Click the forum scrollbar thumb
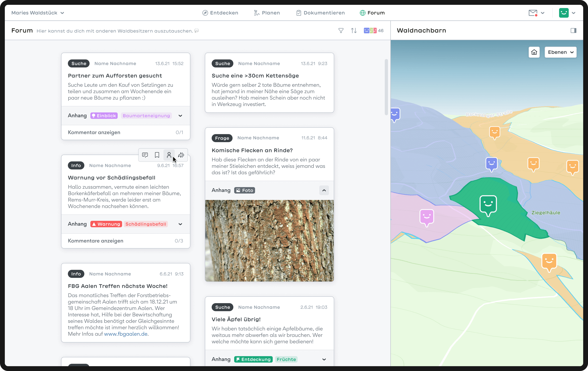 386,87
